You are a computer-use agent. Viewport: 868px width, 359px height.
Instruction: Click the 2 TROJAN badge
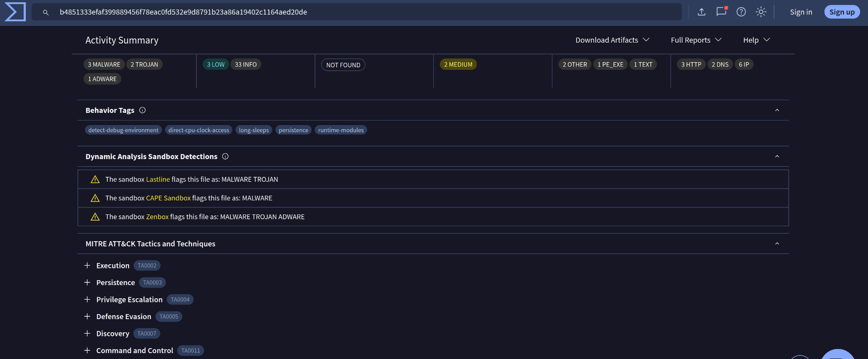coord(144,64)
